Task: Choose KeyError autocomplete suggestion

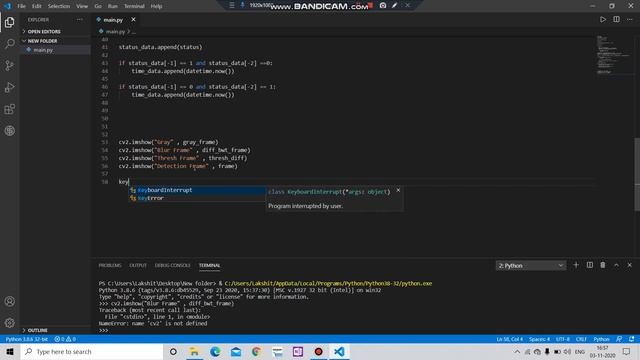Action: [197, 198]
